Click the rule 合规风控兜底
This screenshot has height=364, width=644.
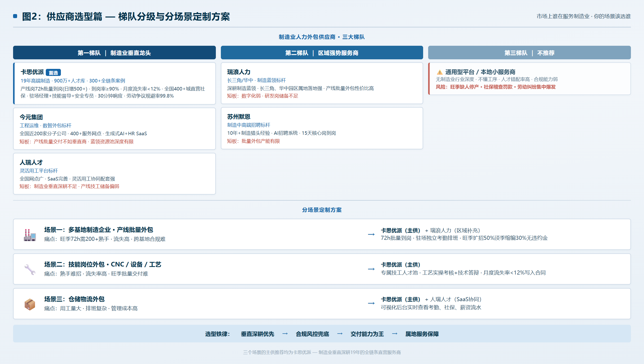coord(312,334)
